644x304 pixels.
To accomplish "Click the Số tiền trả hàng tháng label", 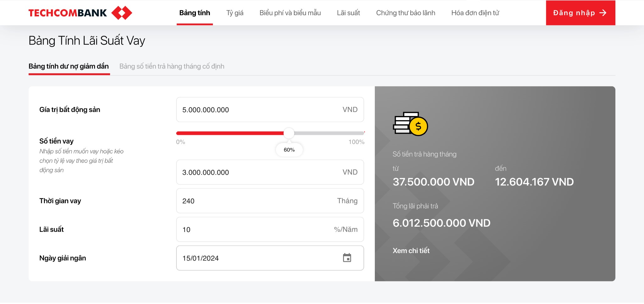I will click(x=425, y=154).
